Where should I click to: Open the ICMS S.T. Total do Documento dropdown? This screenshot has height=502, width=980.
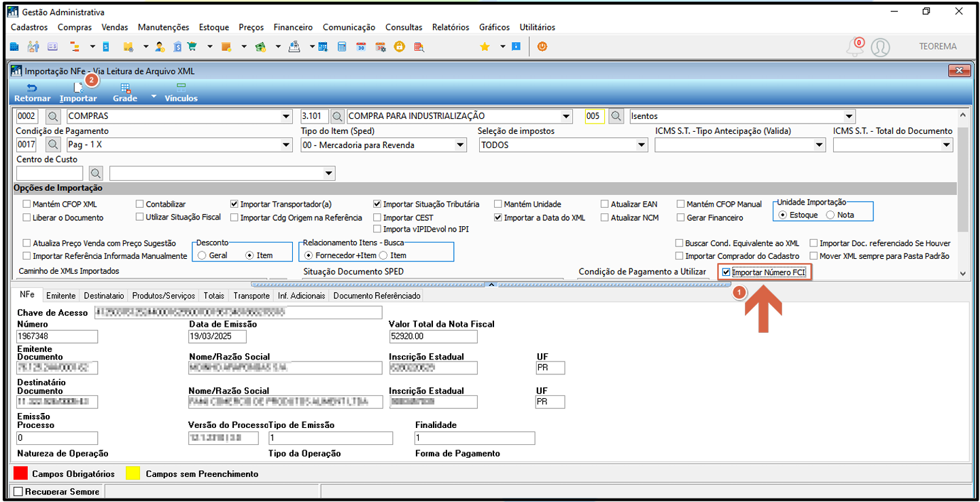pos(947,145)
